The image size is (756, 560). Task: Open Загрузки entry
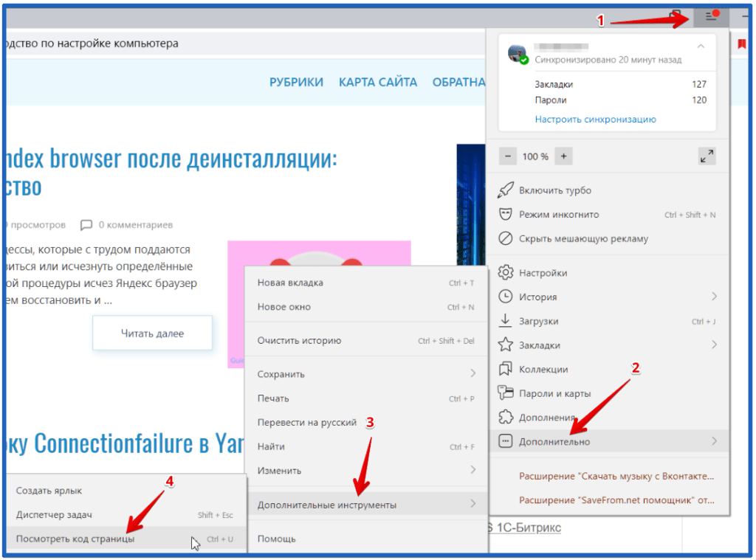(x=608, y=321)
